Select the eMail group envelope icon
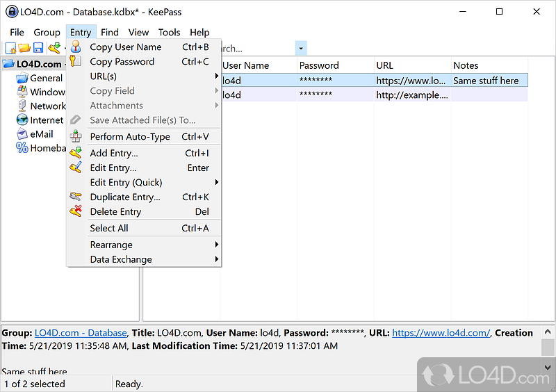The width and height of the screenshot is (556, 392). click(x=22, y=134)
